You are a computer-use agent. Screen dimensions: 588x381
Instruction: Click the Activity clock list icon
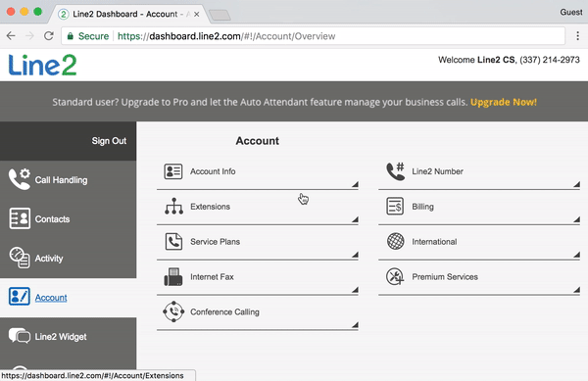pos(20,258)
